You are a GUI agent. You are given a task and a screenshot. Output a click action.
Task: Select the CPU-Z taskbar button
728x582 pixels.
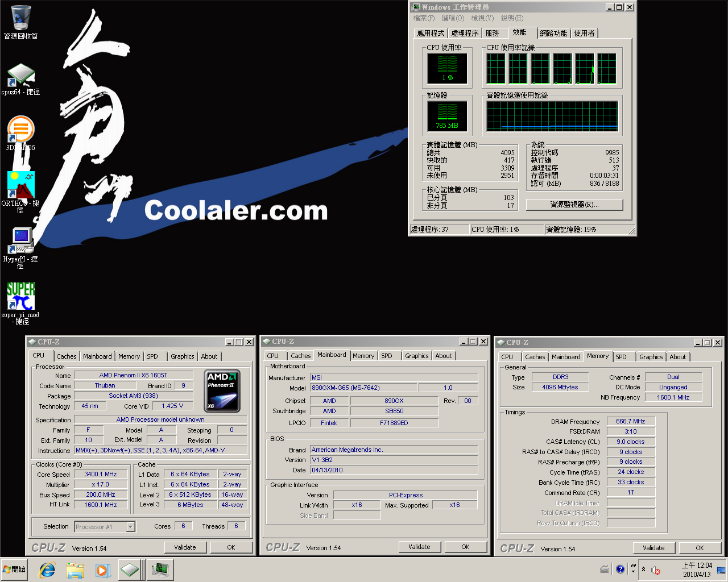(130, 569)
